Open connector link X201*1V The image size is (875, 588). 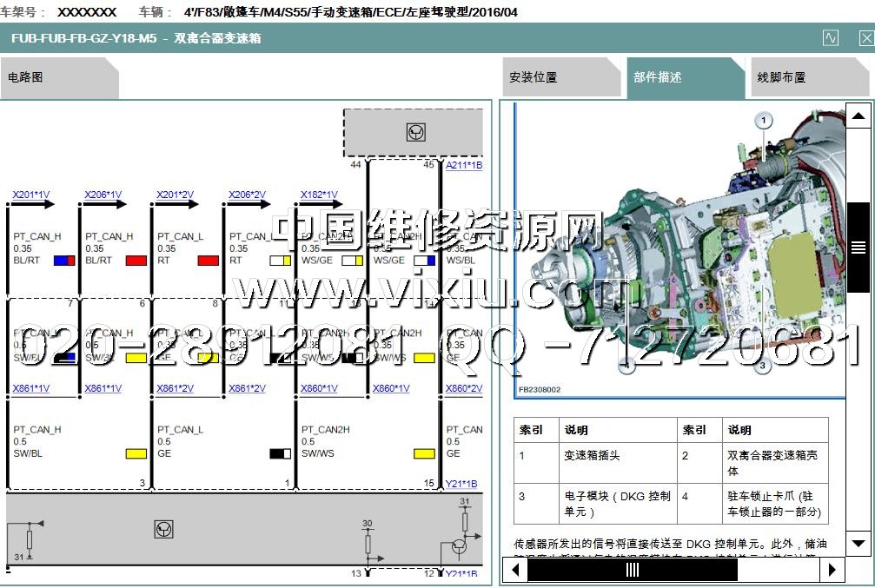(x=31, y=195)
